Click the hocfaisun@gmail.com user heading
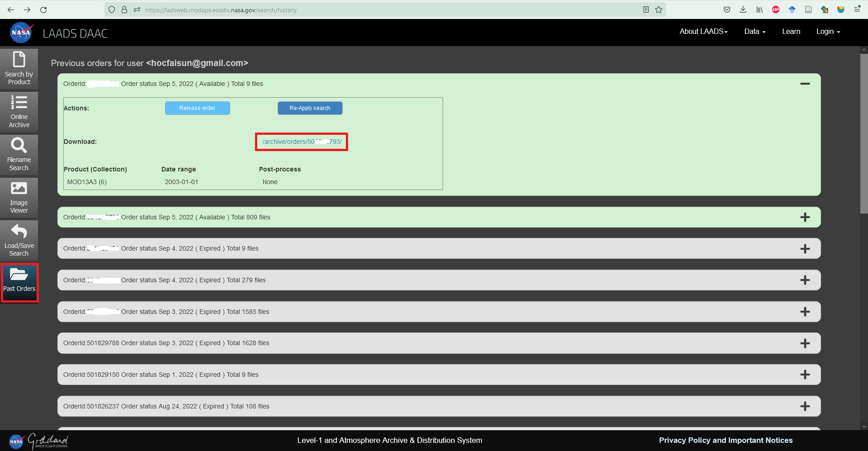 tap(197, 63)
